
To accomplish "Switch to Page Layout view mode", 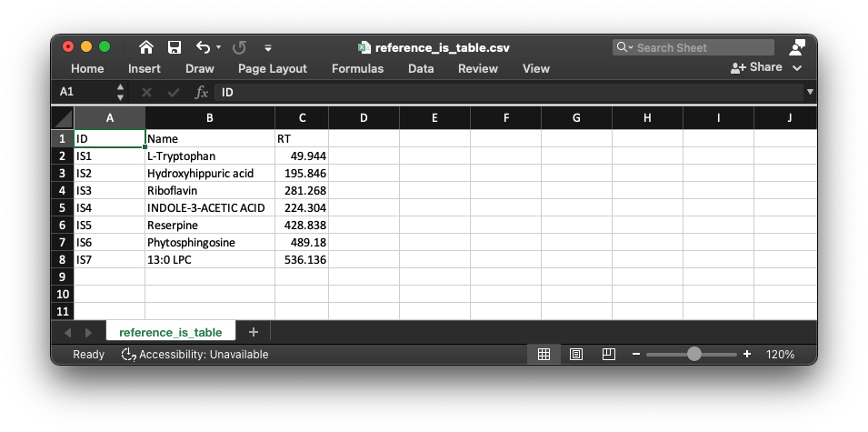I will click(x=575, y=354).
